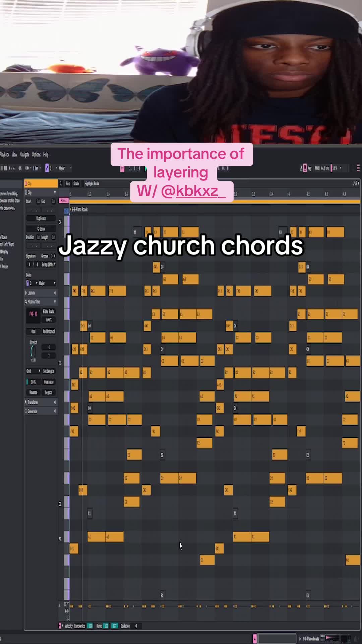Click the Humanize button
Image resolution: width=362 pixels, height=644 pixels.
click(49, 382)
